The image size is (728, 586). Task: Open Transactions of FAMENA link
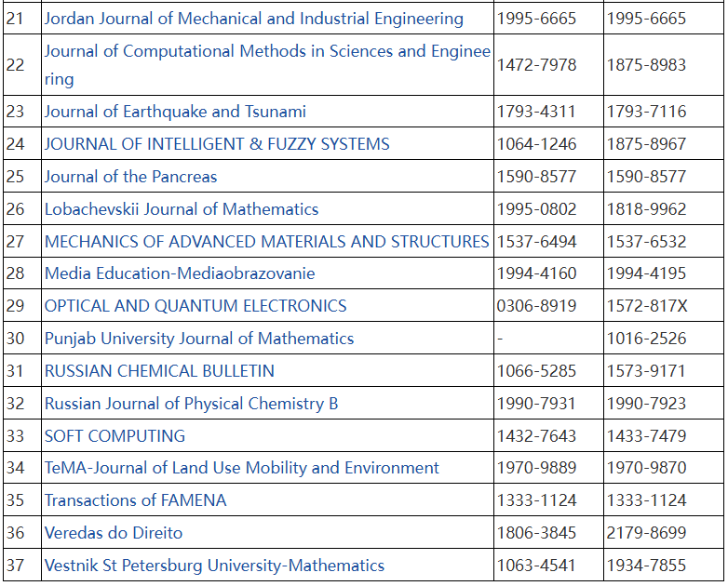[135, 500]
